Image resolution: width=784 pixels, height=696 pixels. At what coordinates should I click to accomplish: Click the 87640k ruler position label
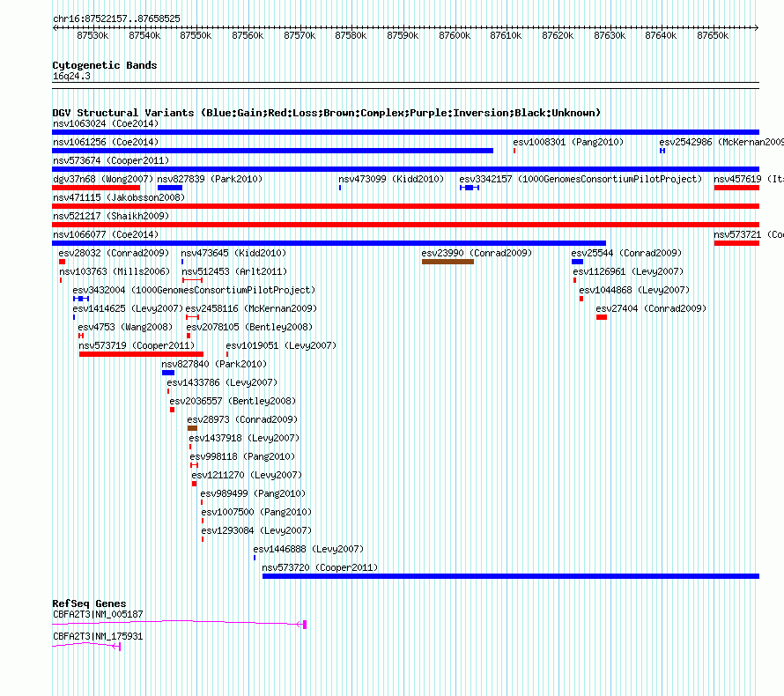tap(661, 35)
